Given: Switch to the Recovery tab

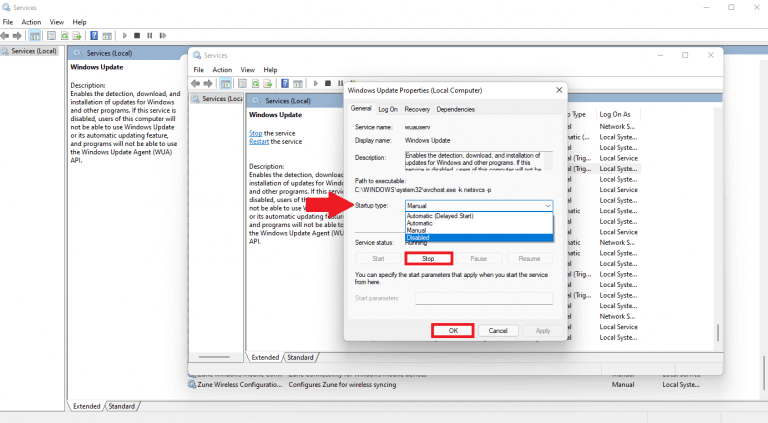Looking at the screenshot, I should [417, 109].
